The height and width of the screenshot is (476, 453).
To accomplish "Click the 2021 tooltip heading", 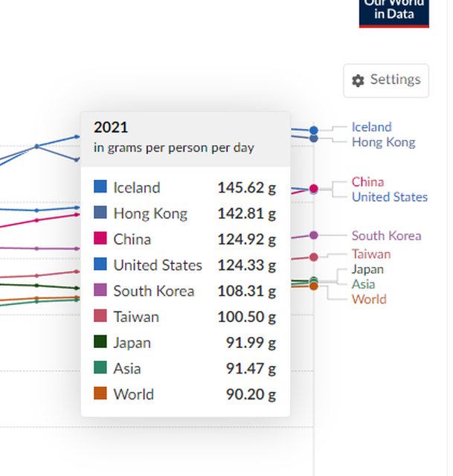I will 111,127.
